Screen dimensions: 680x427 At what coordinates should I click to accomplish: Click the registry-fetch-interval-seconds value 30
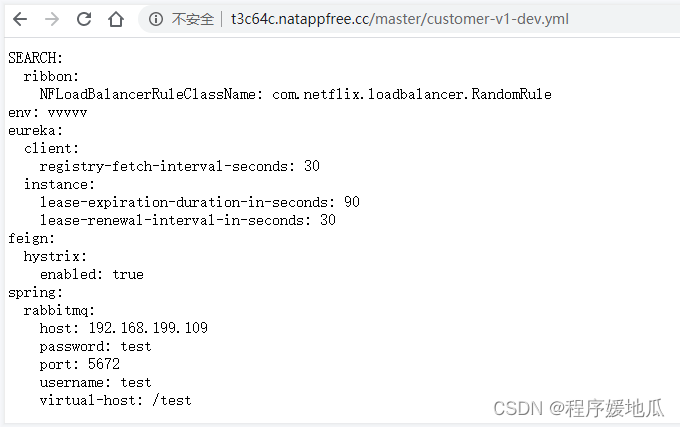tap(312, 166)
